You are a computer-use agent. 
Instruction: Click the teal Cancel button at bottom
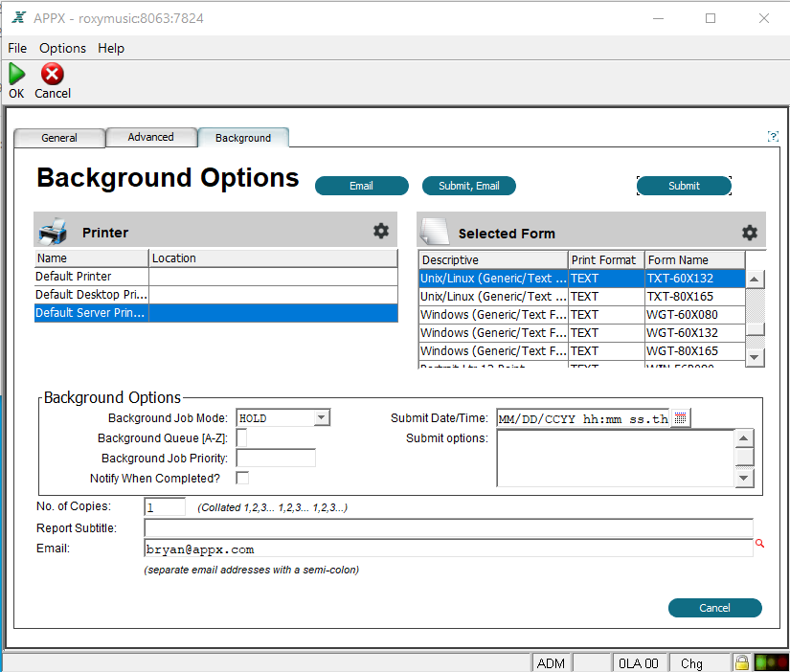click(714, 608)
